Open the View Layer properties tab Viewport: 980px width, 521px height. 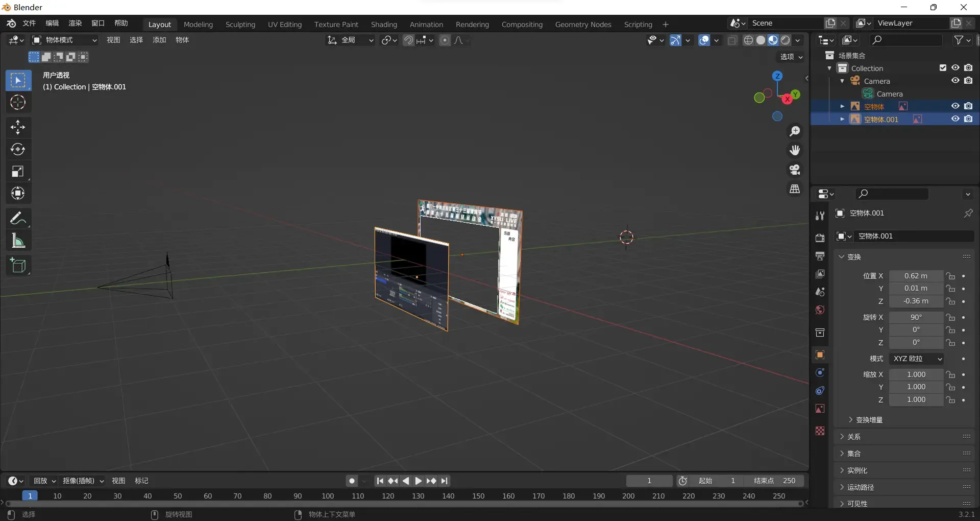[x=820, y=274]
